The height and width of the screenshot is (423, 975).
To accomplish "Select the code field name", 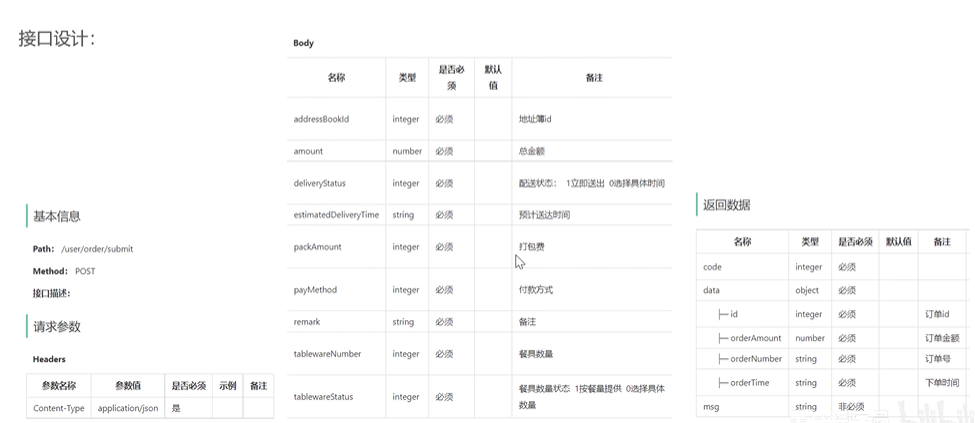I will (712, 267).
